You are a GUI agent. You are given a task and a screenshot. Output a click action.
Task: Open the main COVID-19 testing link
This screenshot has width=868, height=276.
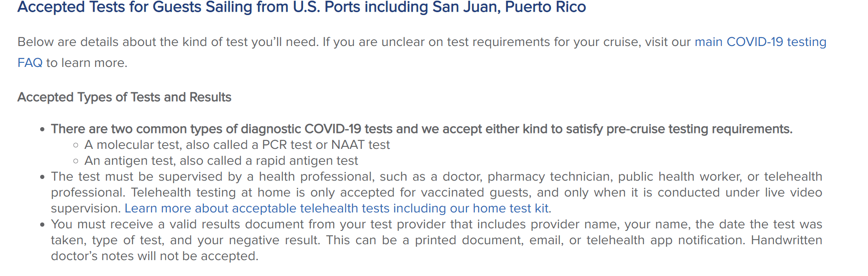click(x=760, y=42)
